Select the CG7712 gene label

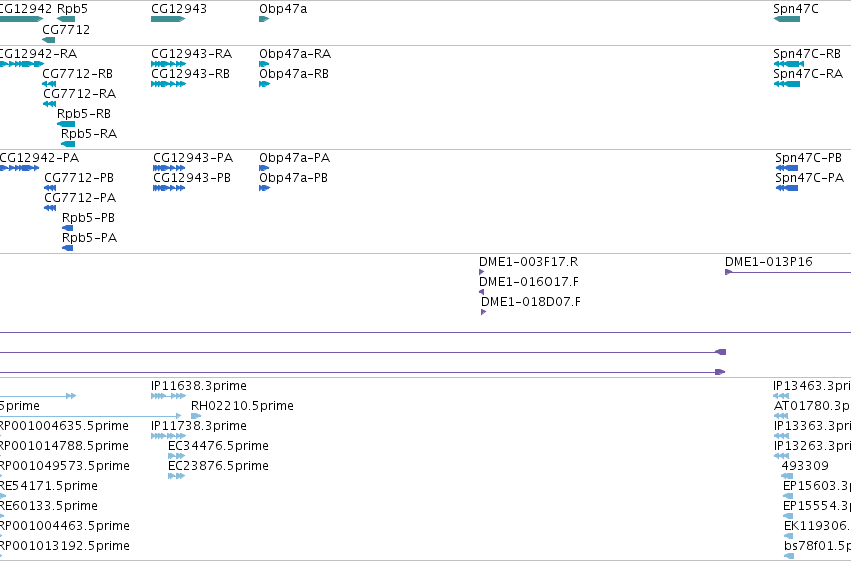point(66,29)
